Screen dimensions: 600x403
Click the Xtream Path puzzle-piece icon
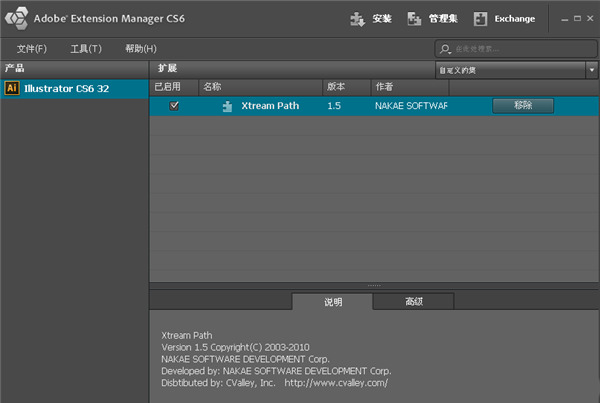click(227, 105)
